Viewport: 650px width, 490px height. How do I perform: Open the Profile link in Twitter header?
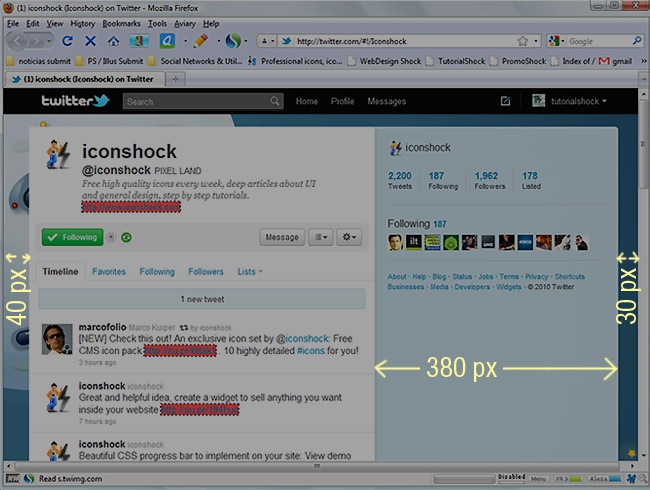point(342,101)
